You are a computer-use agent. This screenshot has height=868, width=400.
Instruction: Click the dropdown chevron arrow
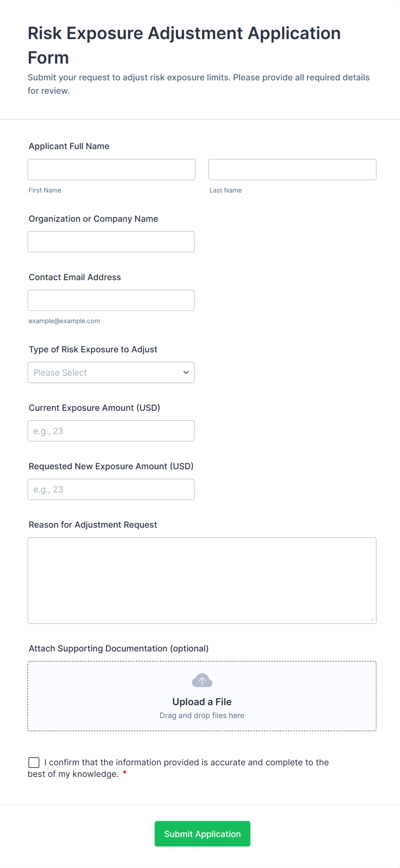coord(186,373)
